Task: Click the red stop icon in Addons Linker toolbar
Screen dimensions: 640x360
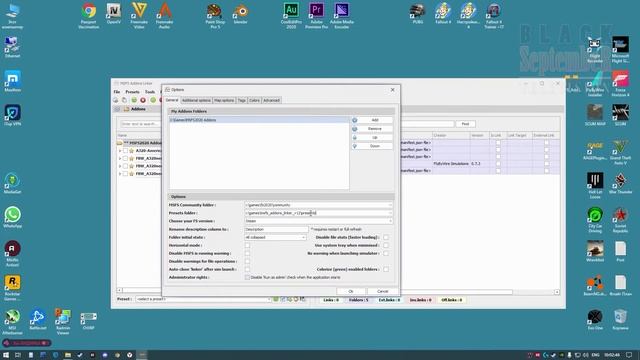Action: [143, 100]
